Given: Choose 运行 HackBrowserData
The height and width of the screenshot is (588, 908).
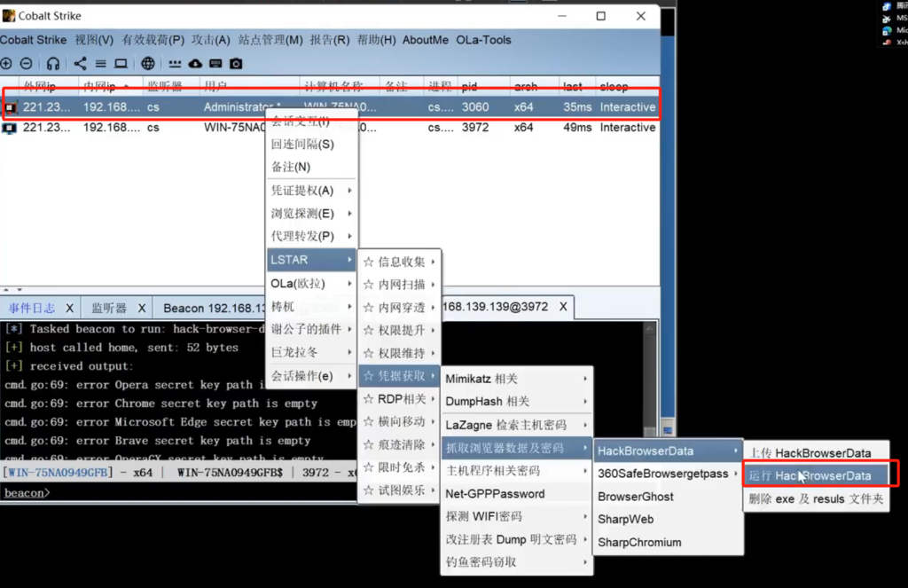Looking at the screenshot, I should click(x=816, y=475).
